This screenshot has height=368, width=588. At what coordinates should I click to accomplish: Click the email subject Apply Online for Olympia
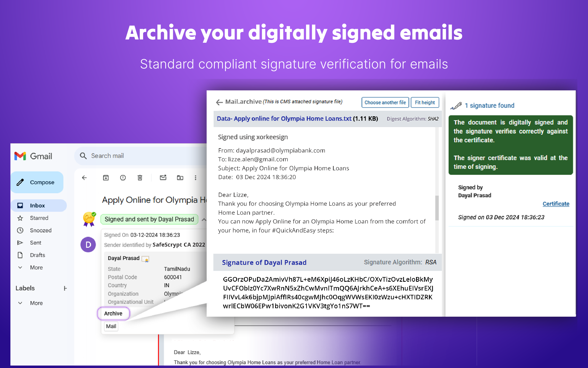tap(154, 200)
